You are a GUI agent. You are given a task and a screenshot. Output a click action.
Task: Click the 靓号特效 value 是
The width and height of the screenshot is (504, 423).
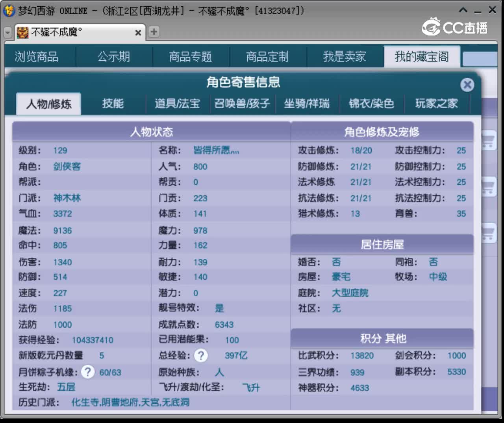219,308
